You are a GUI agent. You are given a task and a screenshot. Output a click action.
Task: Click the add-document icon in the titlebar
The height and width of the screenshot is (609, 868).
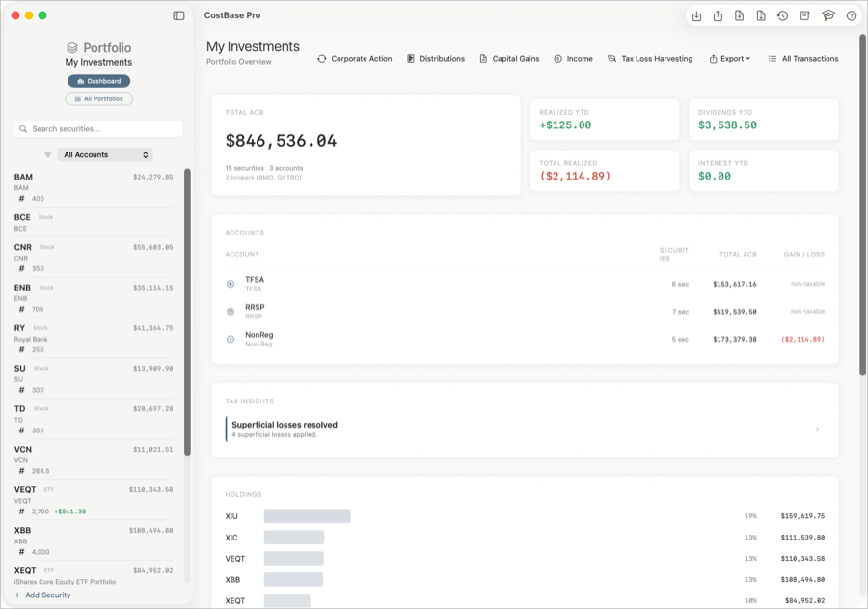coord(739,15)
